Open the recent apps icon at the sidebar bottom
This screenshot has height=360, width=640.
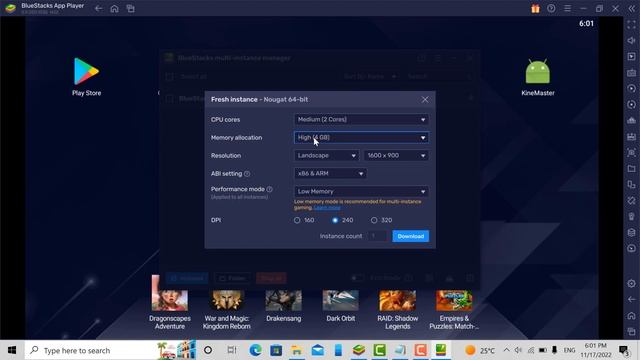pos(631,331)
